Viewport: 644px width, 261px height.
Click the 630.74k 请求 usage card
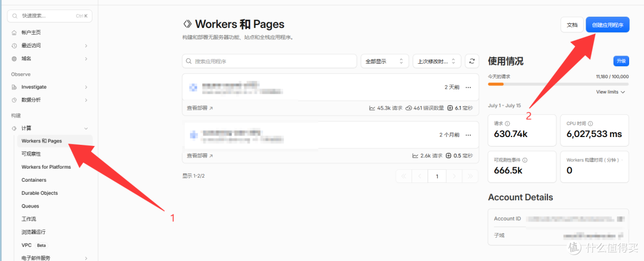(x=521, y=130)
